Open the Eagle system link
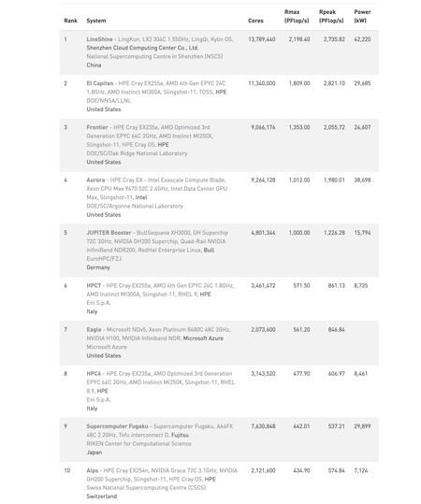 [94, 329]
